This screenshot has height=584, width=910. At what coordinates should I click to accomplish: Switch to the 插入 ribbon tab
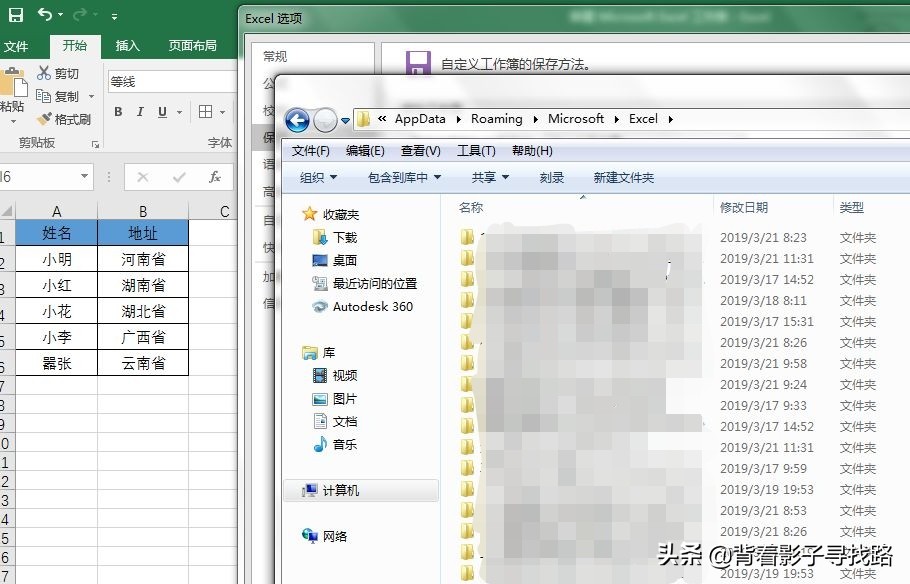coord(128,46)
